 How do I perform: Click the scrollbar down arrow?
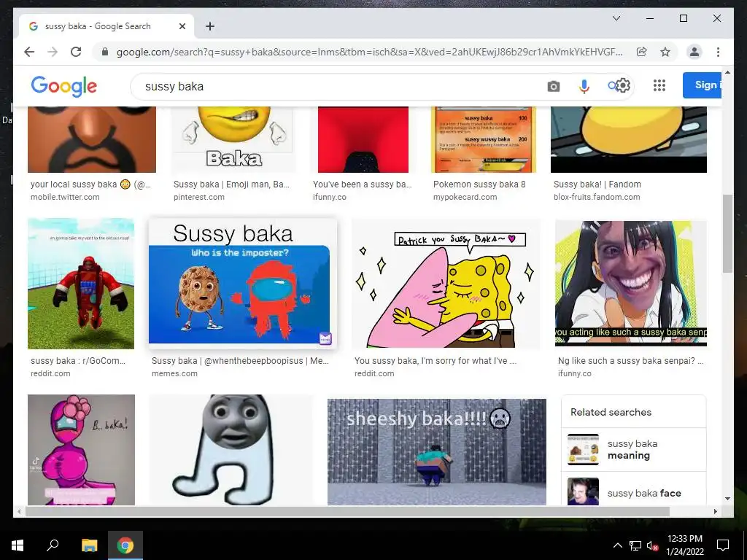(727, 499)
